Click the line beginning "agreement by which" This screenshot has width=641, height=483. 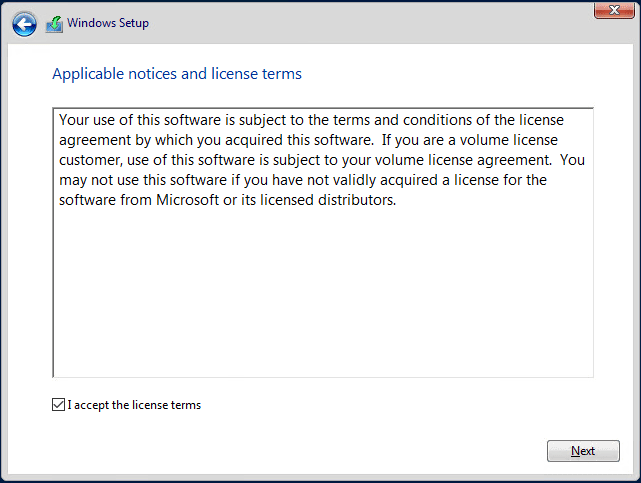click(x=300, y=138)
